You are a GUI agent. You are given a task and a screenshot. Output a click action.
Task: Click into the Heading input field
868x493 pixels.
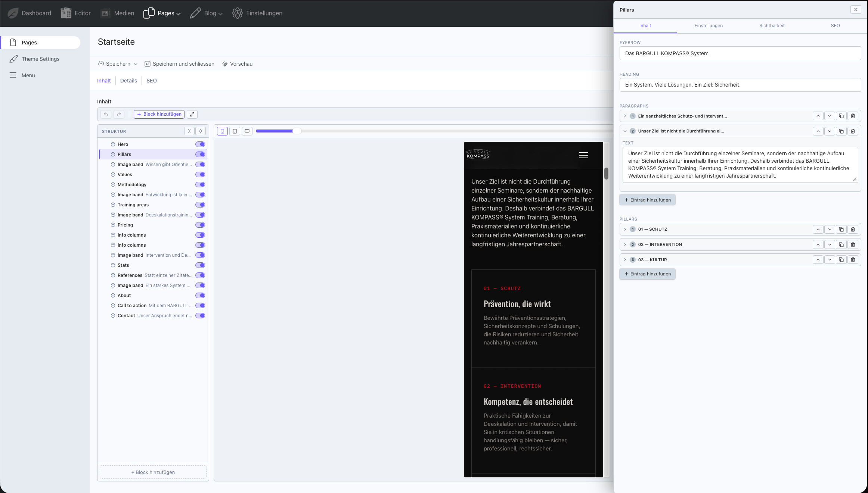coord(740,85)
